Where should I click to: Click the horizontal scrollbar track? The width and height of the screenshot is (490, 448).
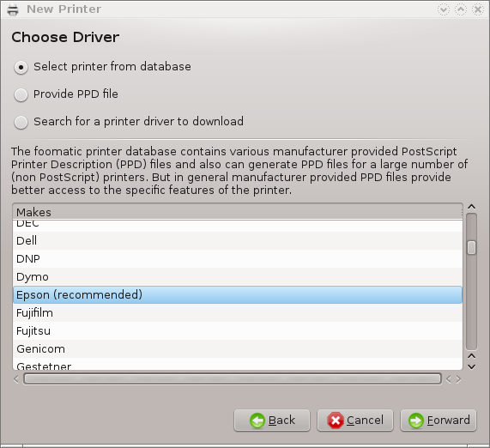coord(233,378)
